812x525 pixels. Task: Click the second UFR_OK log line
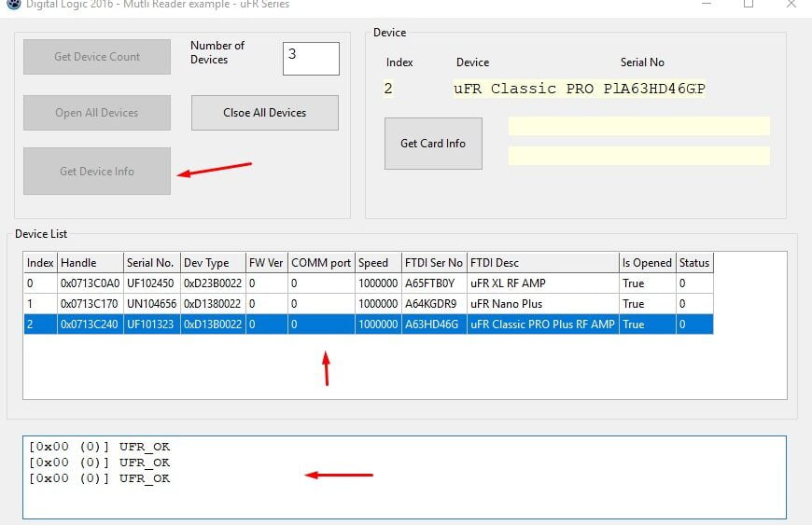click(100, 463)
